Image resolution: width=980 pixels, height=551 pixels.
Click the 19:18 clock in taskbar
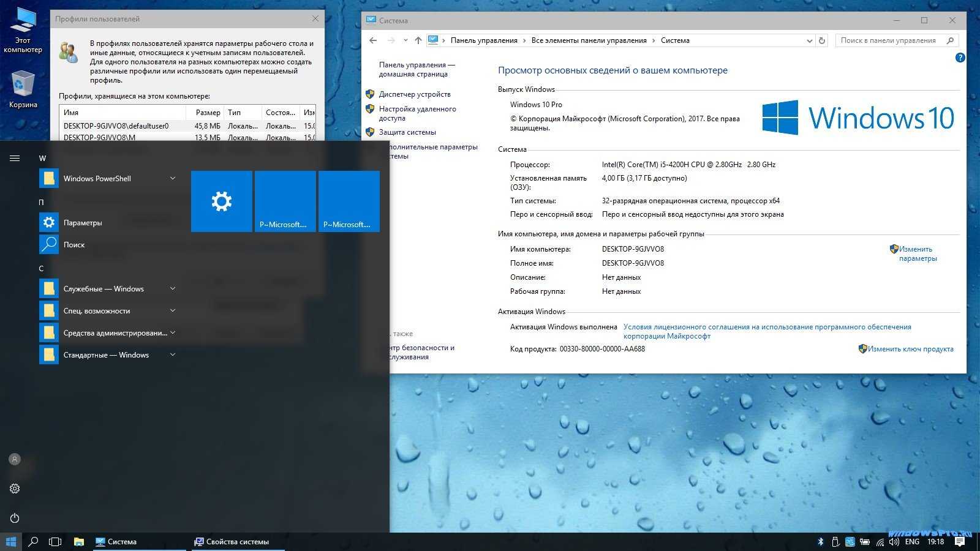coord(935,542)
